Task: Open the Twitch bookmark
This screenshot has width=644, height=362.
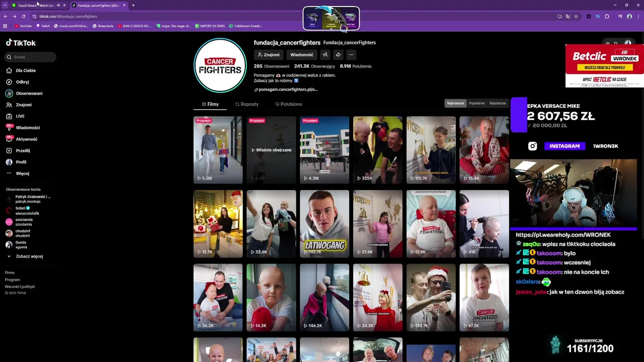Action: click(x=43, y=26)
